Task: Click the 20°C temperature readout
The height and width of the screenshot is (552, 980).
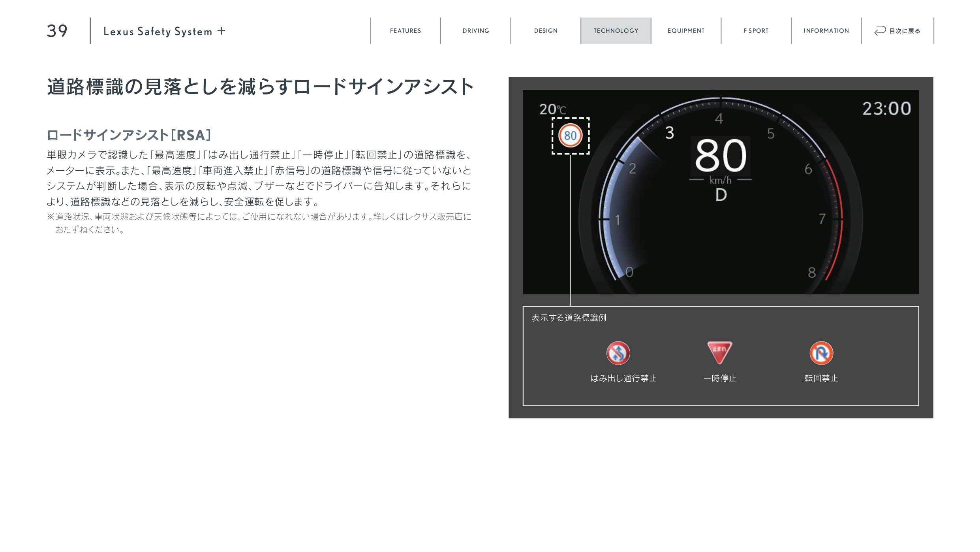Action: point(552,109)
